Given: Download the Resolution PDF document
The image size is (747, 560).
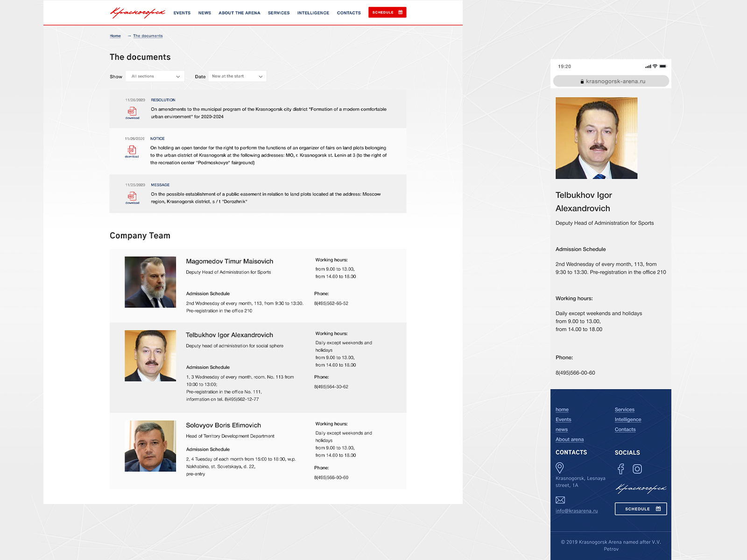Looking at the screenshot, I should [132, 113].
